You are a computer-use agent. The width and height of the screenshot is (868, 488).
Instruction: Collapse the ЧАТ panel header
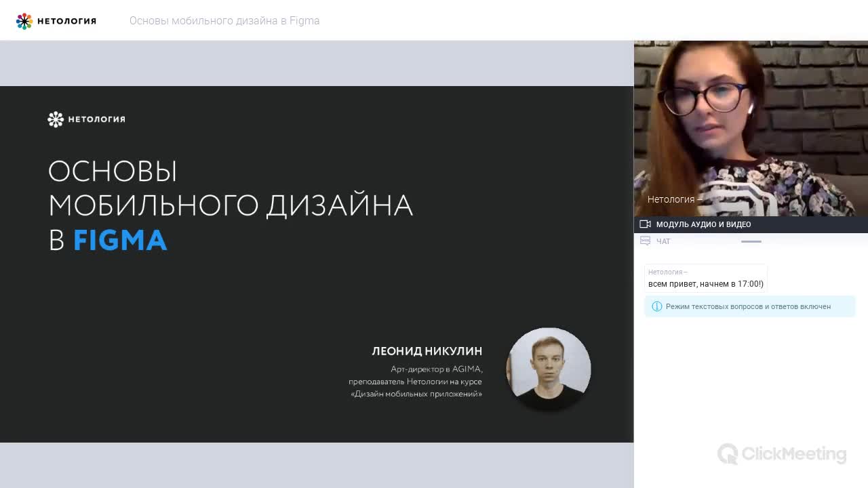point(751,241)
